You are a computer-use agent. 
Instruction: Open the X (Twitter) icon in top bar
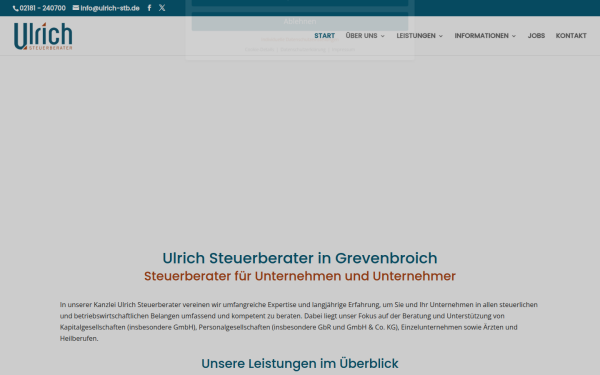[x=162, y=8]
